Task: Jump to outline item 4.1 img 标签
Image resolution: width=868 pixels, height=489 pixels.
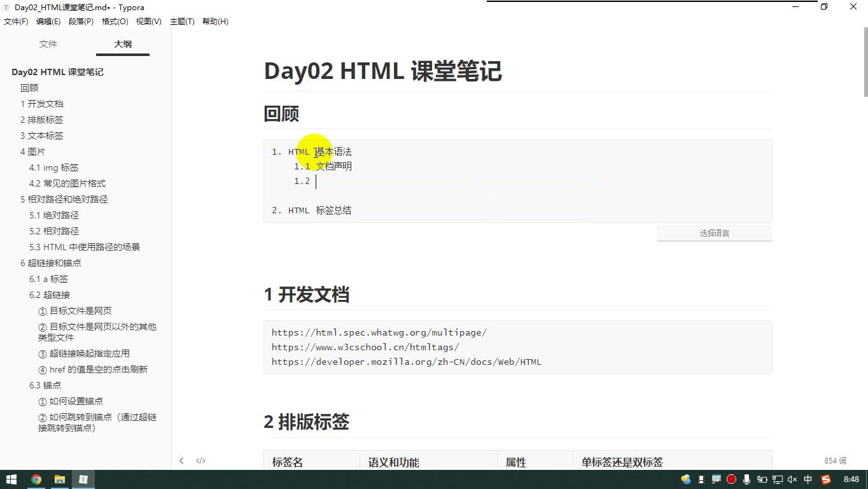Action: (x=54, y=167)
